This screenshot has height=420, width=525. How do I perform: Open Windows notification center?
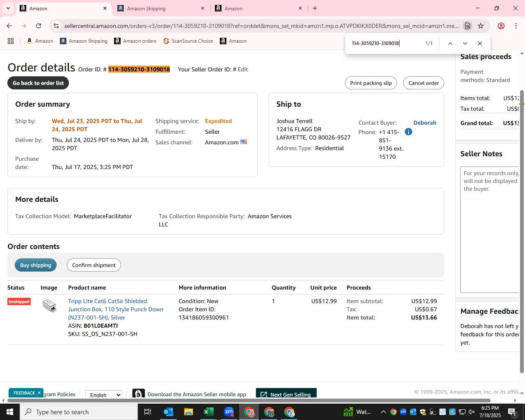pyautogui.click(x=512, y=412)
